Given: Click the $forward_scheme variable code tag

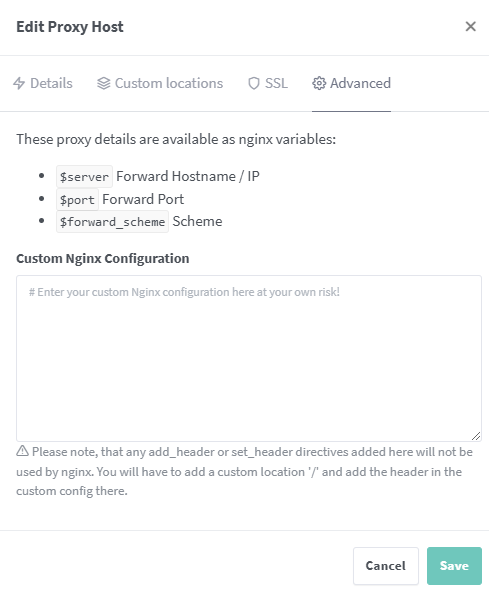Looking at the screenshot, I should 113,222.
